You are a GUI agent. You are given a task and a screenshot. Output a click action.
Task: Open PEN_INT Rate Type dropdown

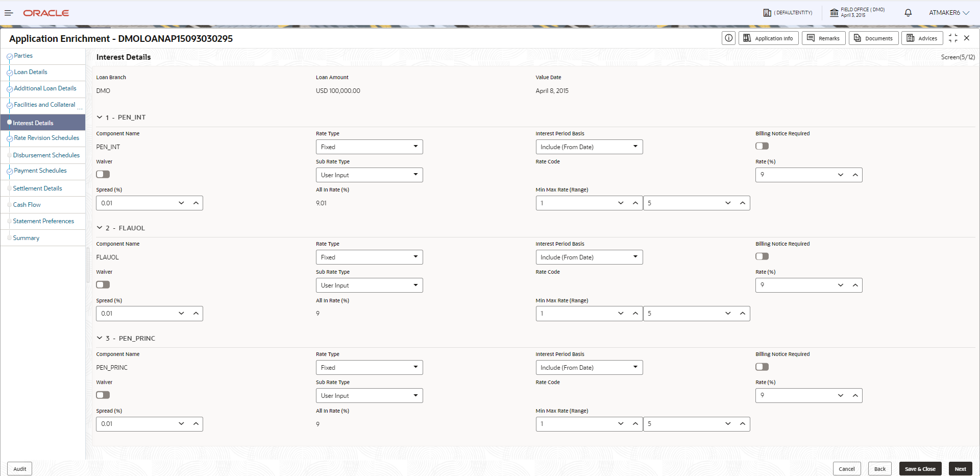point(369,147)
